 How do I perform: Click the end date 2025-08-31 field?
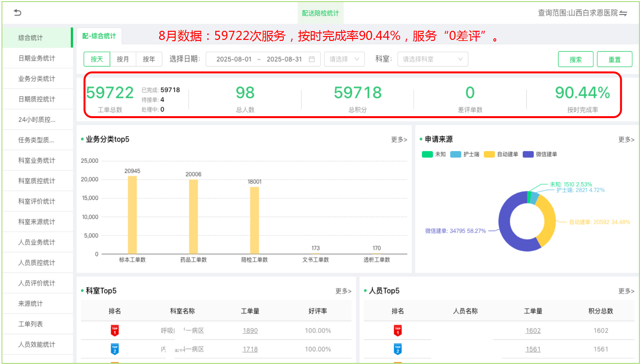[284, 59]
